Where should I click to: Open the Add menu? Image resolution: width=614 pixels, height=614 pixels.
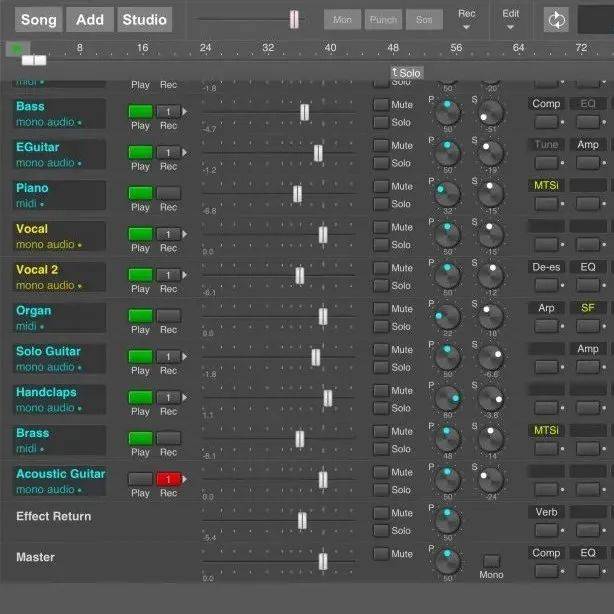(x=90, y=20)
